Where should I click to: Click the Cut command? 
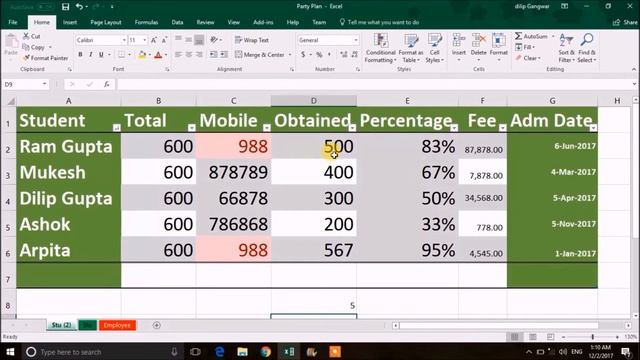(x=32, y=36)
